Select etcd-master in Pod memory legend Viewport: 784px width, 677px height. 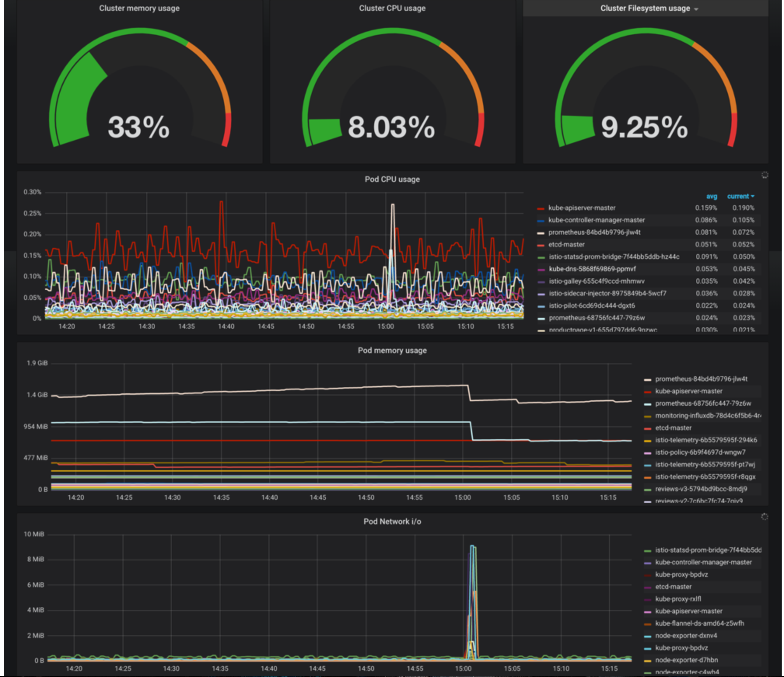click(x=673, y=428)
